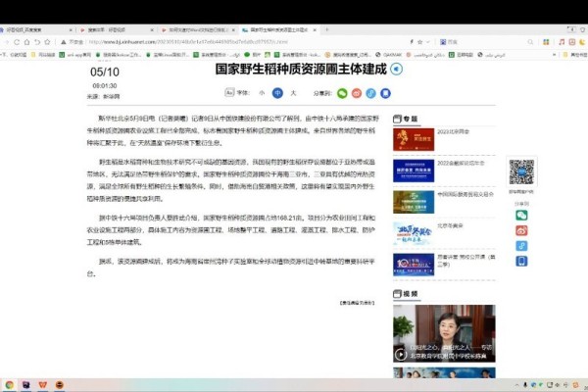Screen dimensions: 588x392
Task: Click the red 2023 Beijing sessions thumbnail
Action: coord(414,139)
